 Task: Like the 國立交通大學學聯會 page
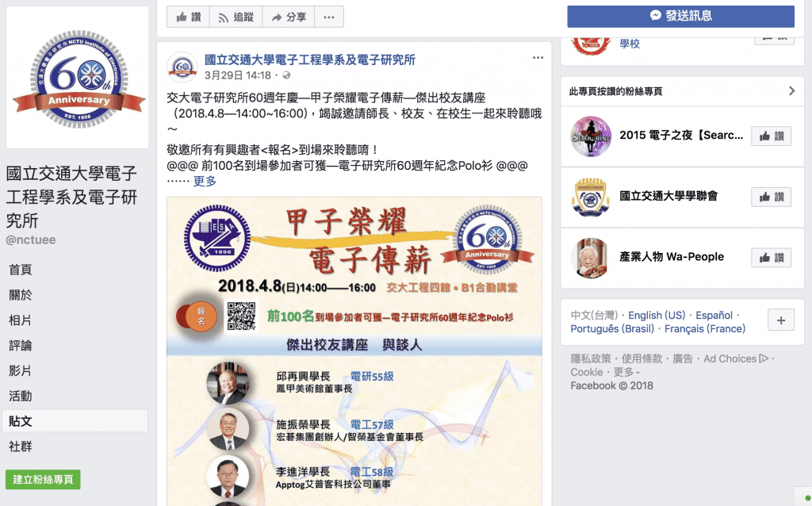771,197
